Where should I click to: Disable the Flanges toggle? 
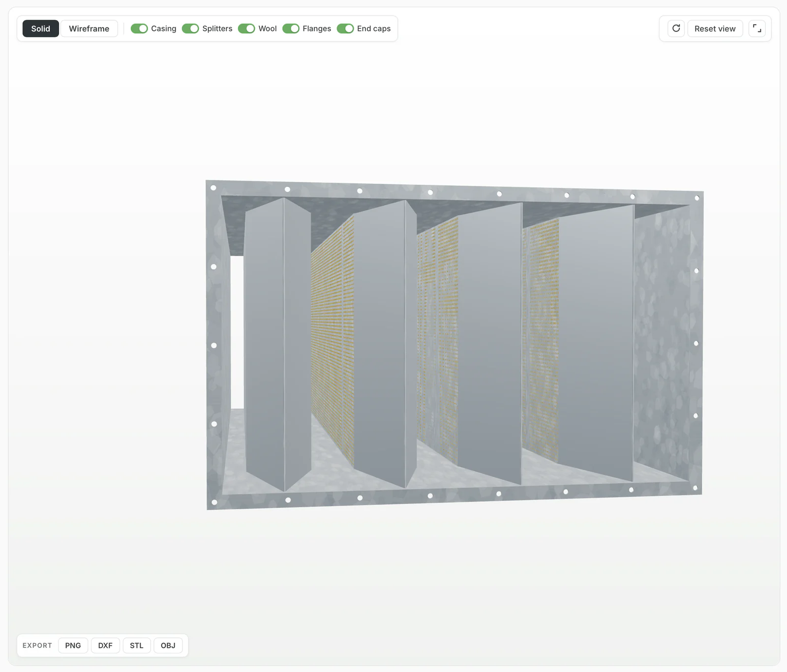[291, 29]
